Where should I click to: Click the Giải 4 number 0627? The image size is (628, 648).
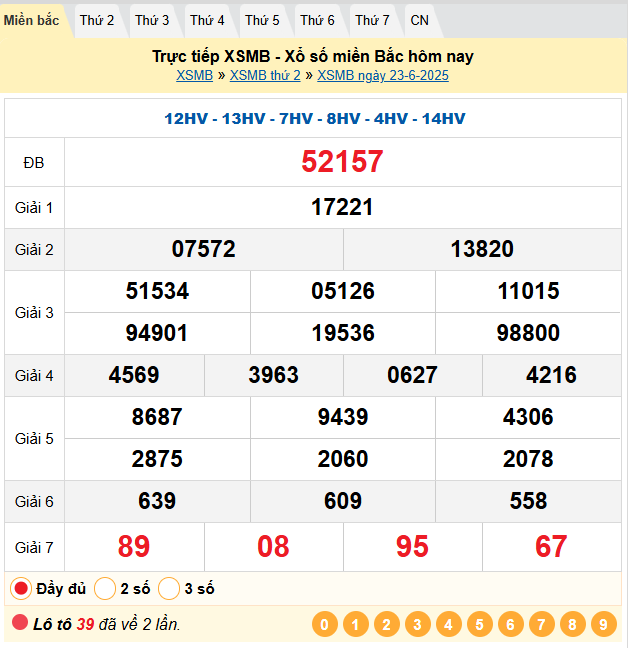tap(412, 375)
